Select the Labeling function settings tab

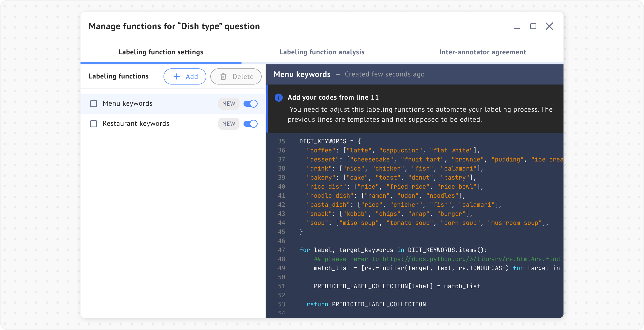[x=161, y=52]
